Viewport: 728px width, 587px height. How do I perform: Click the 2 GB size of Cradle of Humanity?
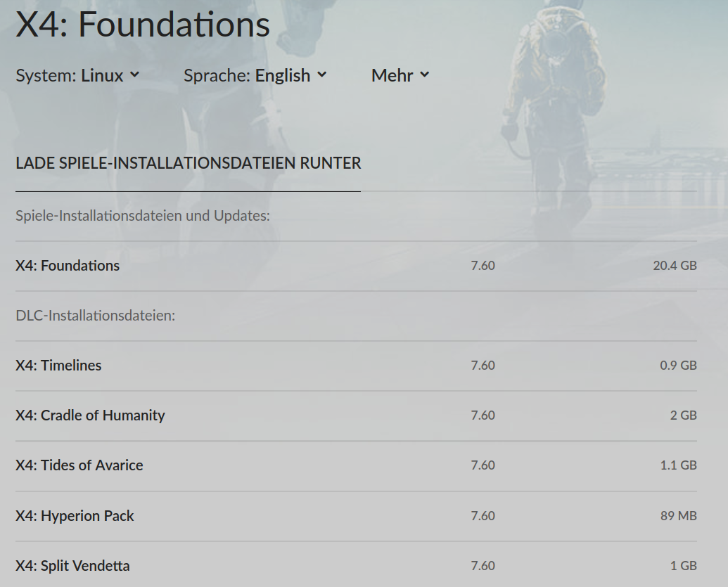tap(684, 415)
